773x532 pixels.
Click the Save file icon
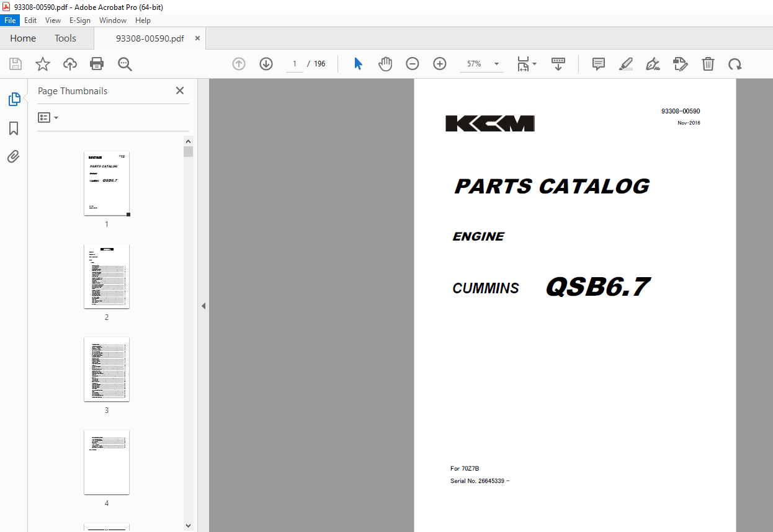16,64
